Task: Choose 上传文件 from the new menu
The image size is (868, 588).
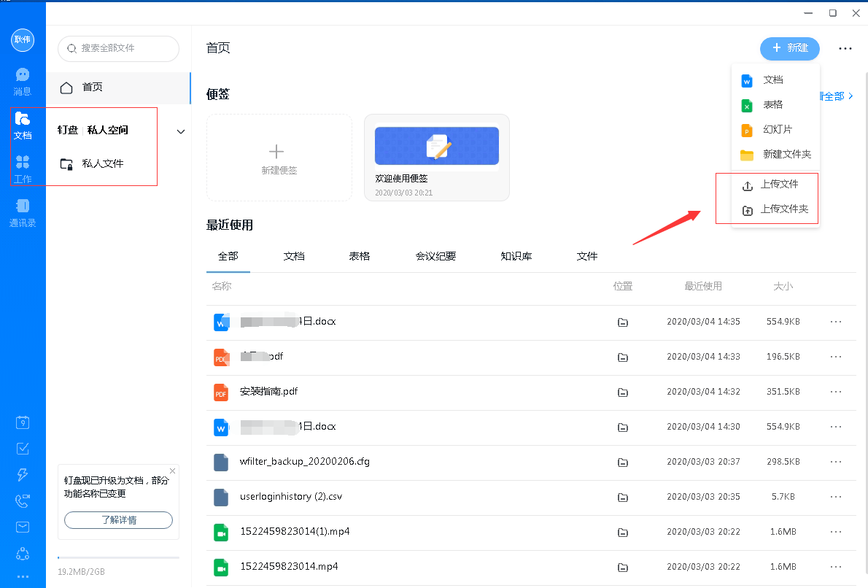Action: pyautogui.click(x=779, y=185)
